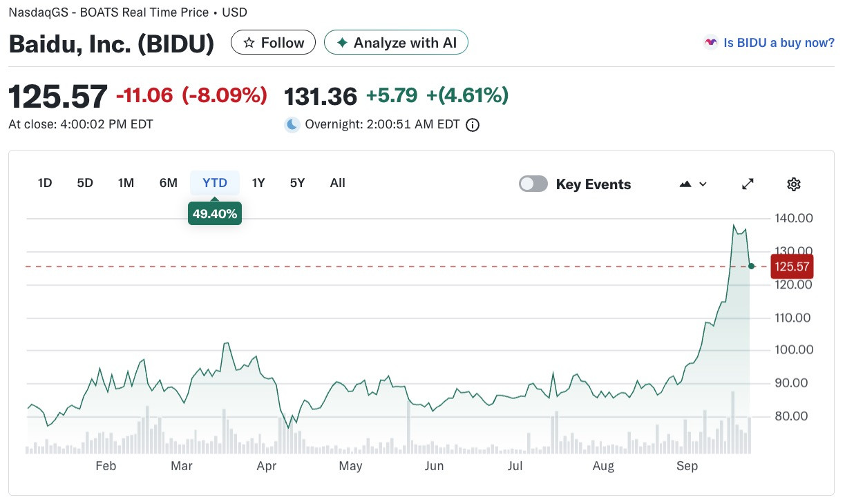Show the 5Y chart range
Viewport: 845px width, 504px height.
tap(297, 183)
